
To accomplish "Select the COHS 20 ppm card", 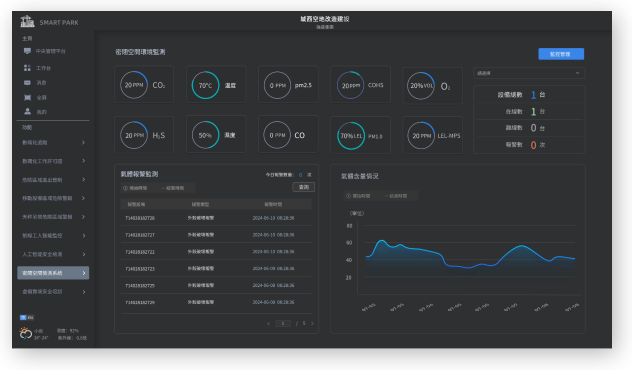I will (x=360, y=85).
